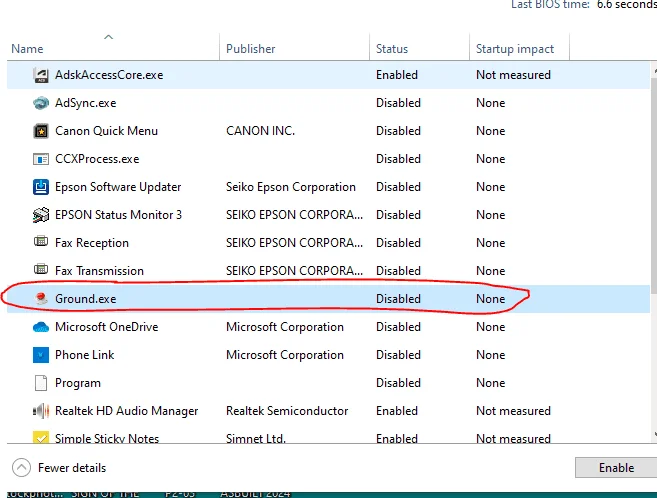Click the blank Program file icon

[x=41, y=383]
